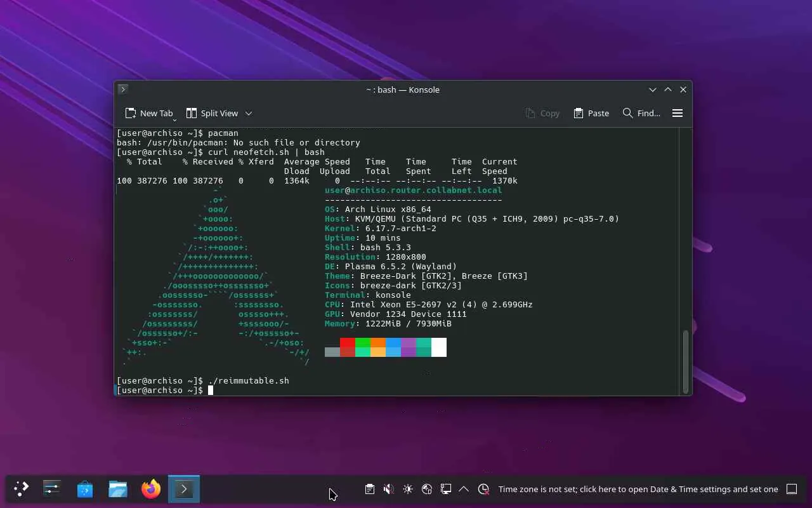The width and height of the screenshot is (812, 508).
Task: Open the Dolphin file manager
Action: 118,489
